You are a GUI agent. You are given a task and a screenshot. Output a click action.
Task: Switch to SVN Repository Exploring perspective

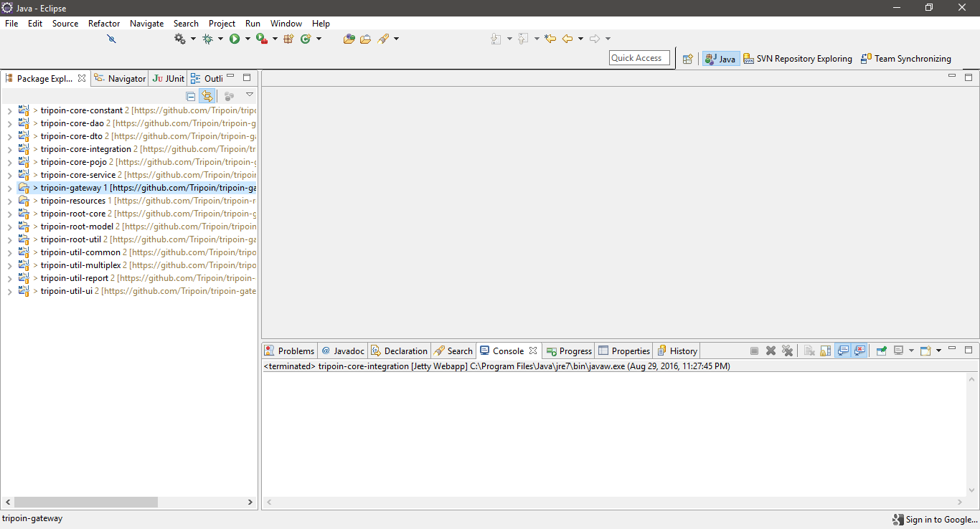point(798,59)
